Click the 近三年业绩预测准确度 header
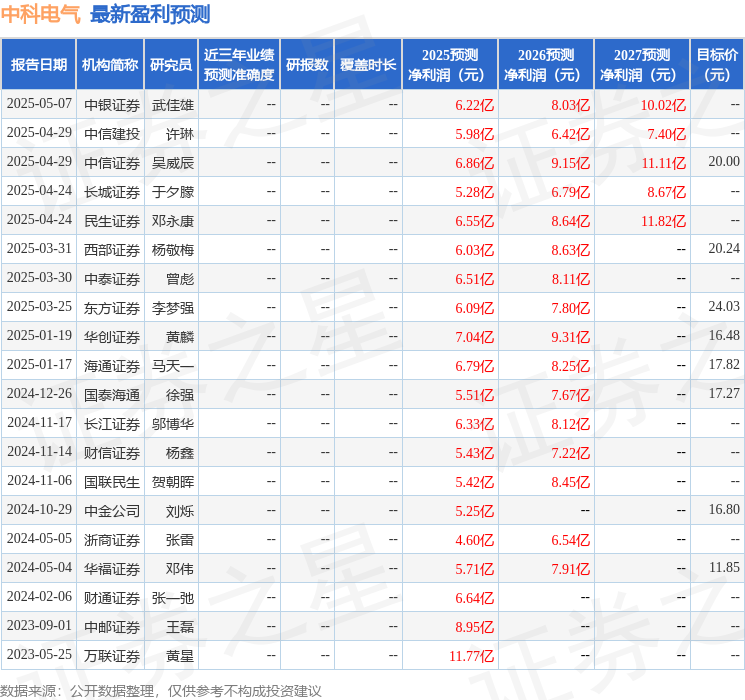The image size is (745, 700). pyautogui.click(x=239, y=65)
